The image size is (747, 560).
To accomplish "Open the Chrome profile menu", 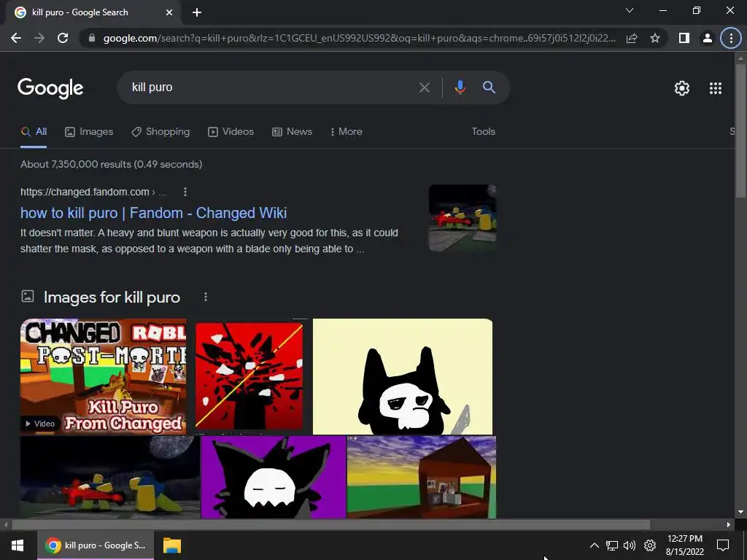I will (x=708, y=38).
